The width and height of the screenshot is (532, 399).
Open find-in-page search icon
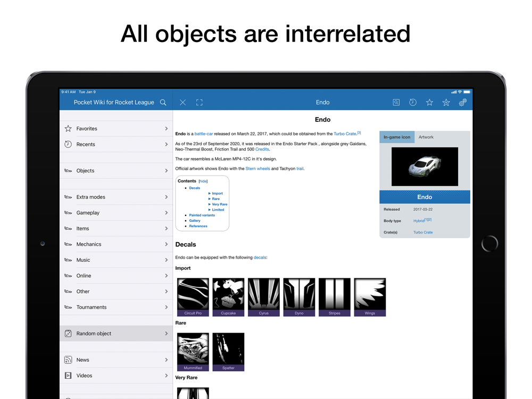coord(396,103)
